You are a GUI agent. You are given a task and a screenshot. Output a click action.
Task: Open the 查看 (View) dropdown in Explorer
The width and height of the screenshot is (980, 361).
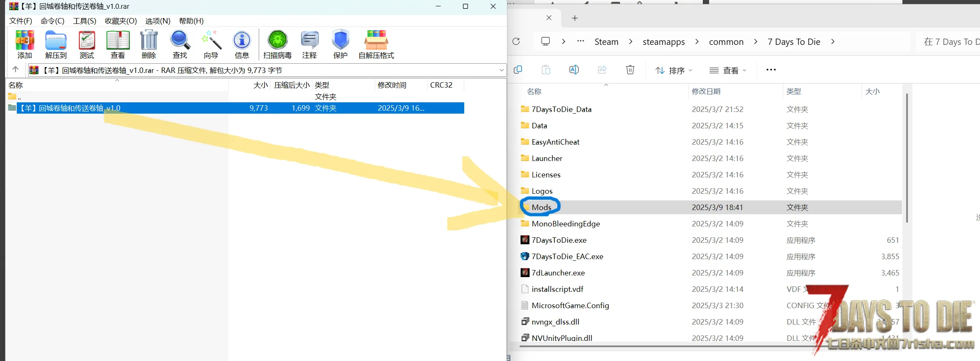728,70
